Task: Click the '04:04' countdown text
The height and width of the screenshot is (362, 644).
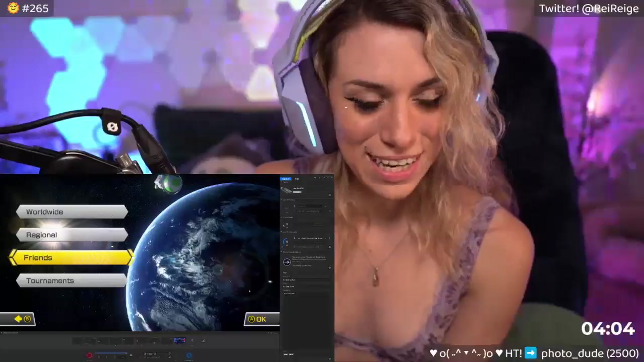Action: (x=608, y=328)
